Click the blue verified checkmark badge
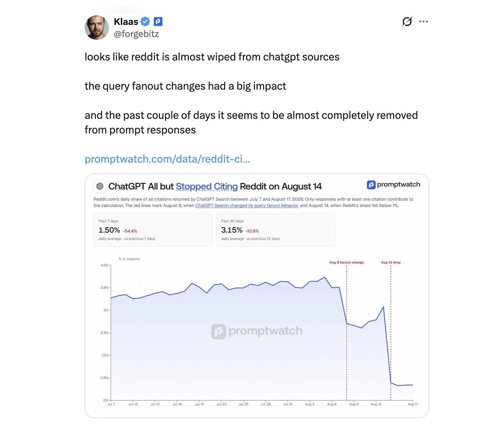 [x=145, y=22]
